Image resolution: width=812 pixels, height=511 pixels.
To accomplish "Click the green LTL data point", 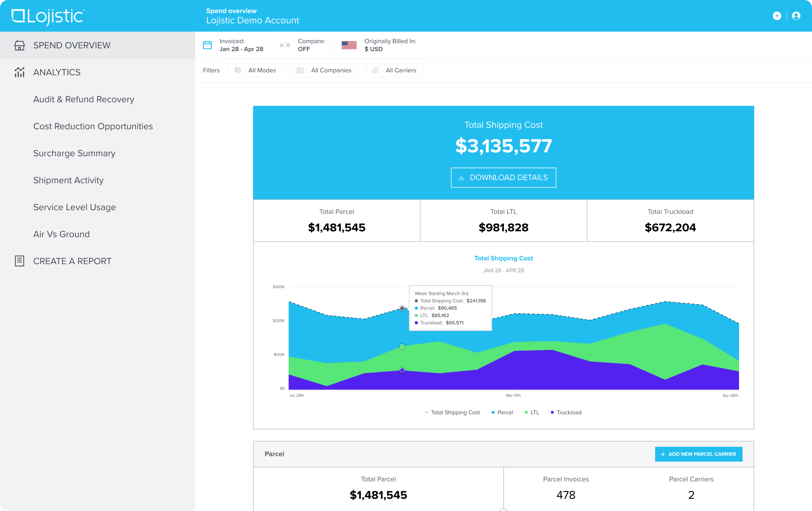I will (402, 347).
